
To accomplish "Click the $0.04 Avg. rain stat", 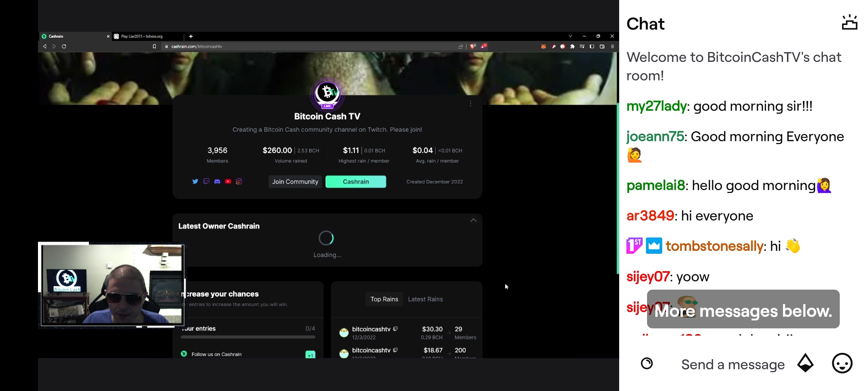I will click(437, 155).
